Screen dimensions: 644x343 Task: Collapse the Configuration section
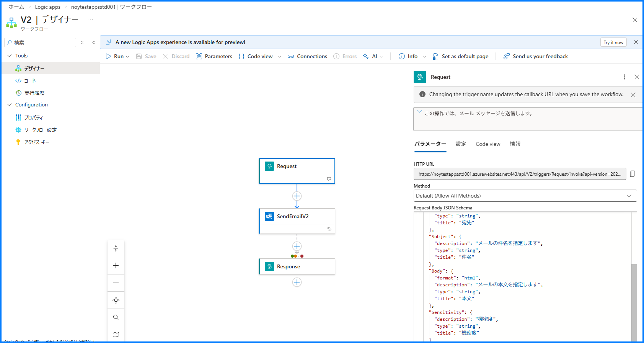[x=10, y=105]
